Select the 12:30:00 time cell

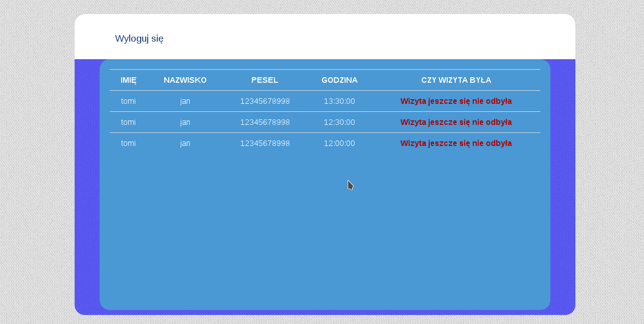point(339,122)
